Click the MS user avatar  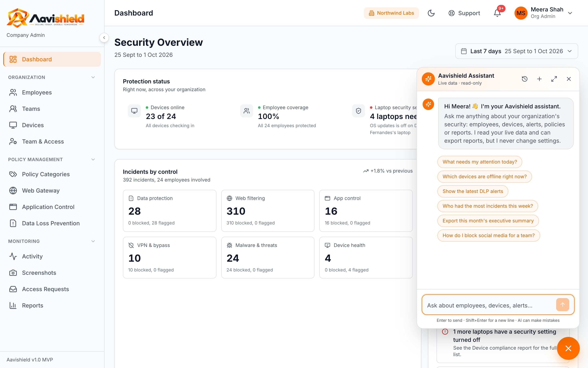click(521, 13)
